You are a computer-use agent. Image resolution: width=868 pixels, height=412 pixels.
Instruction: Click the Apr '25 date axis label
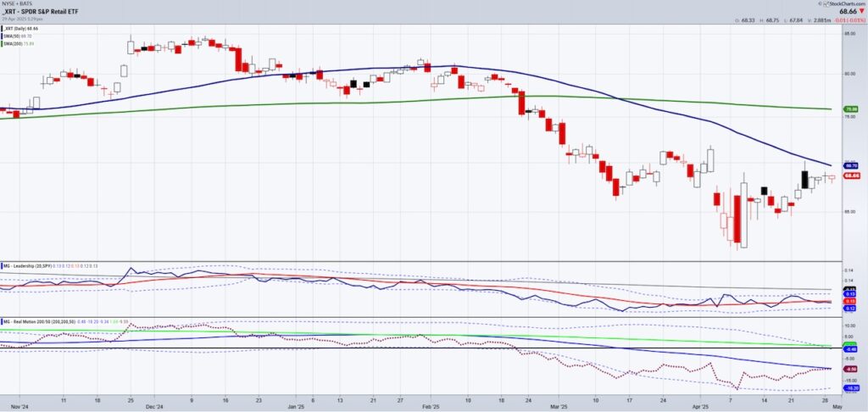click(x=701, y=406)
